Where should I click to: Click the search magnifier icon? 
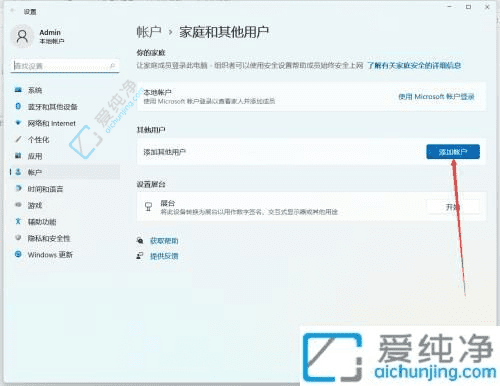[x=113, y=66]
